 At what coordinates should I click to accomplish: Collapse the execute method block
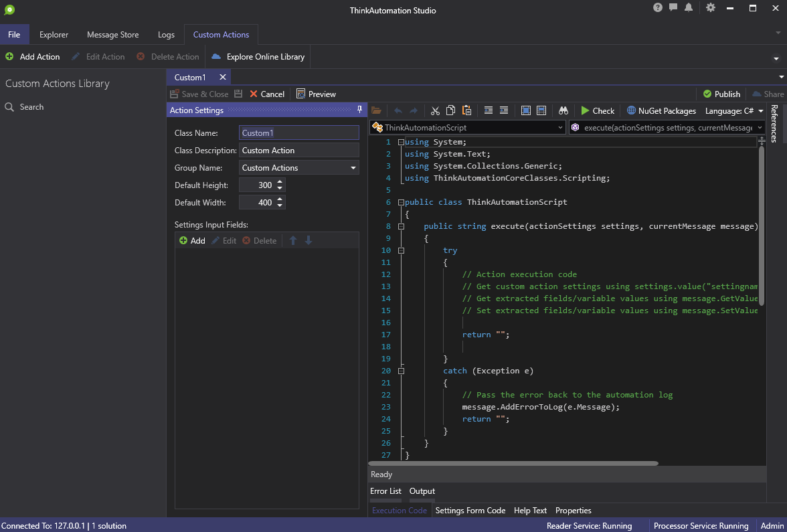(x=401, y=226)
